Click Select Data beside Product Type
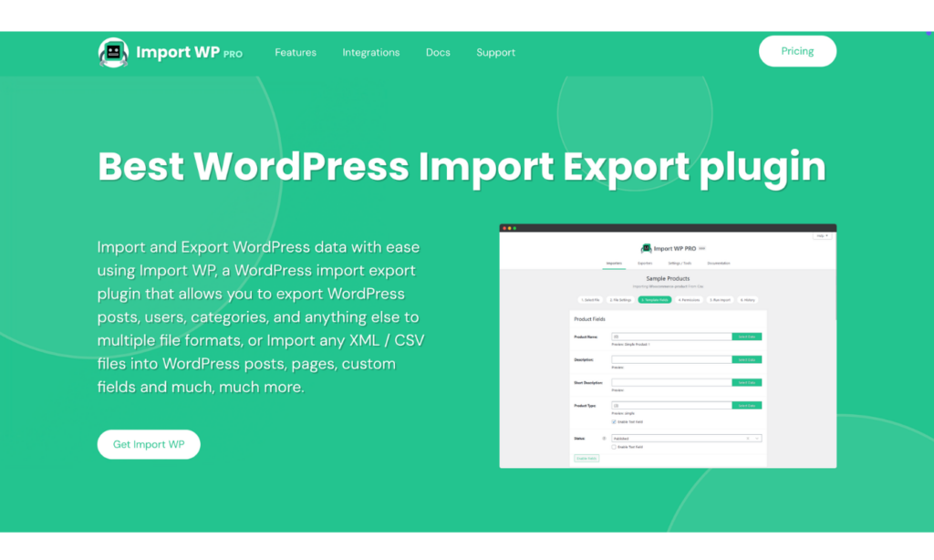Screen dimensions: 934x560 746,406
